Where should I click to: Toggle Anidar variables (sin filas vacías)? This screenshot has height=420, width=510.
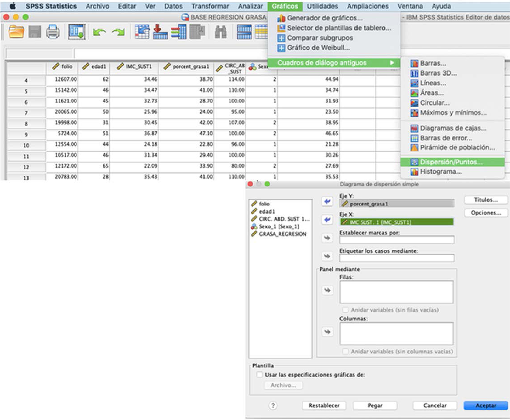click(345, 310)
